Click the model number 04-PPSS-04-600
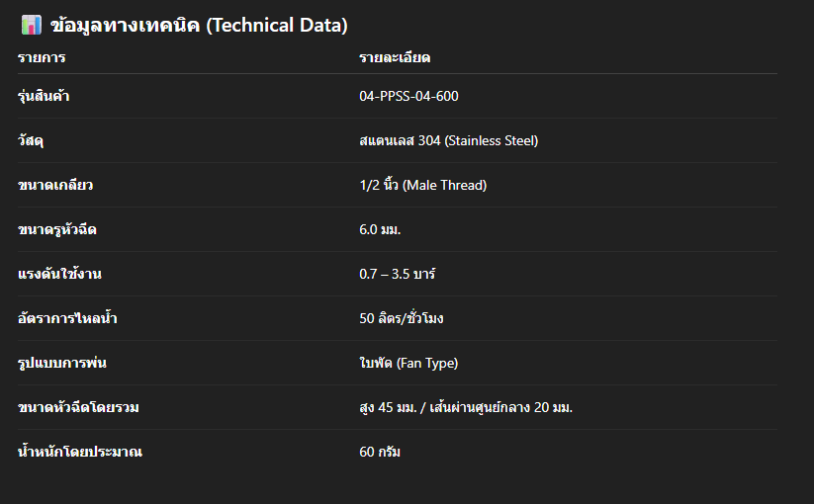 [408, 96]
